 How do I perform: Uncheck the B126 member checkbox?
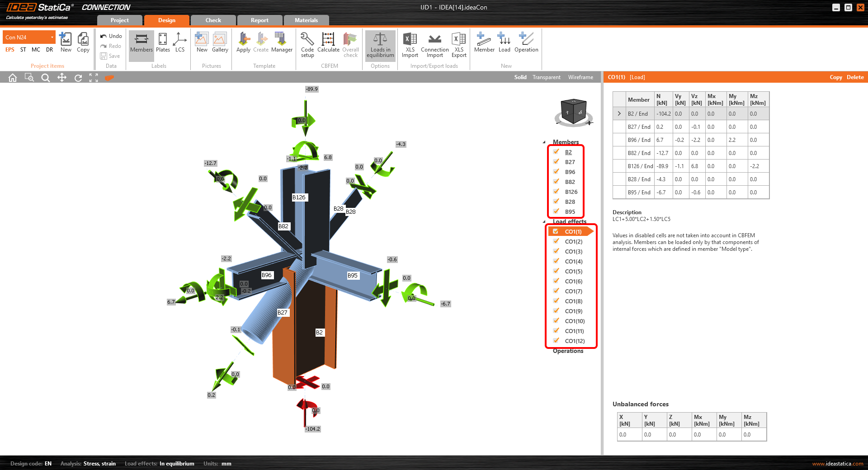pos(556,192)
